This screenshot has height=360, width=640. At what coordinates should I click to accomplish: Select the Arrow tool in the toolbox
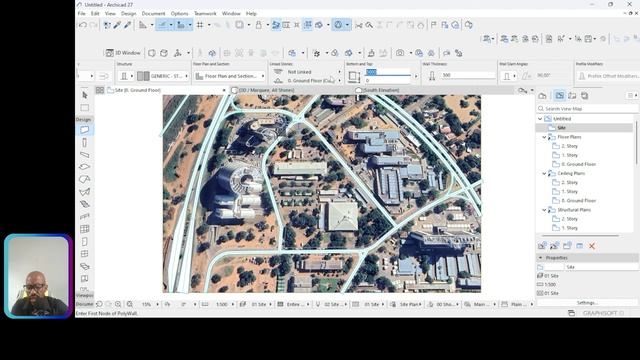point(84,95)
